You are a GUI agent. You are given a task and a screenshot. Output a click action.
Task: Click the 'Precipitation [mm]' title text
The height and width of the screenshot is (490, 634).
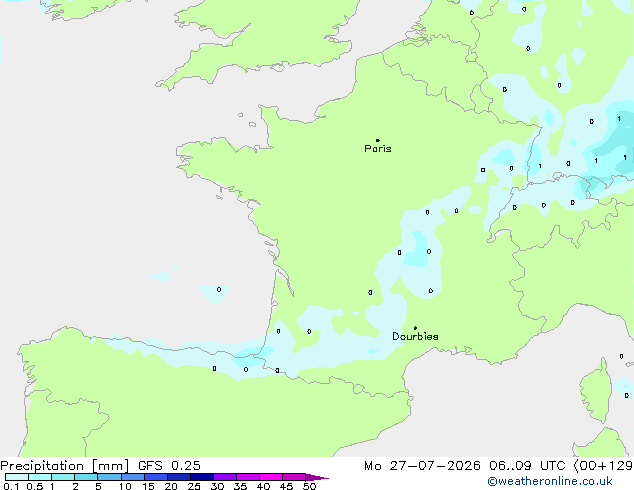point(65,466)
